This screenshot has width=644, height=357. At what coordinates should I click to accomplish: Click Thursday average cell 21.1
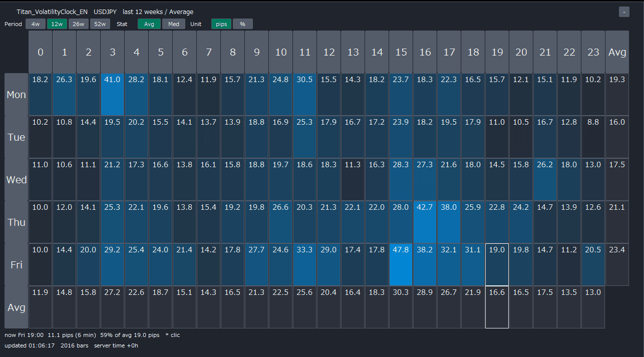click(617, 222)
